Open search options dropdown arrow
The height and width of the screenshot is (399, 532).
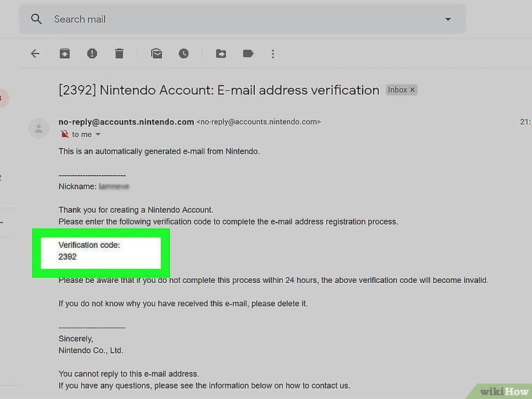point(448,20)
